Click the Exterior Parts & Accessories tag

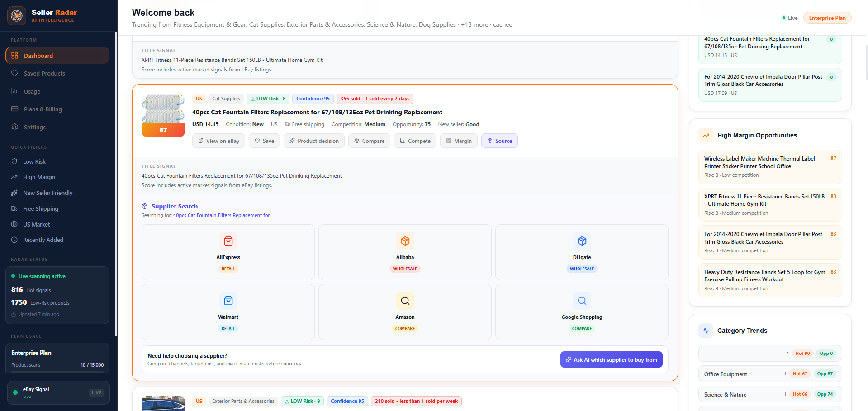pyautogui.click(x=243, y=401)
